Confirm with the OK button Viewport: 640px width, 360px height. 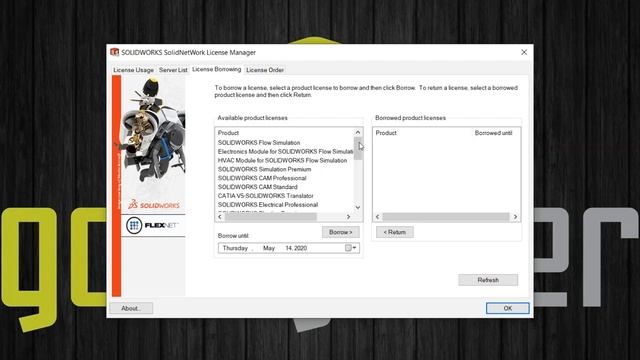(508, 308)
